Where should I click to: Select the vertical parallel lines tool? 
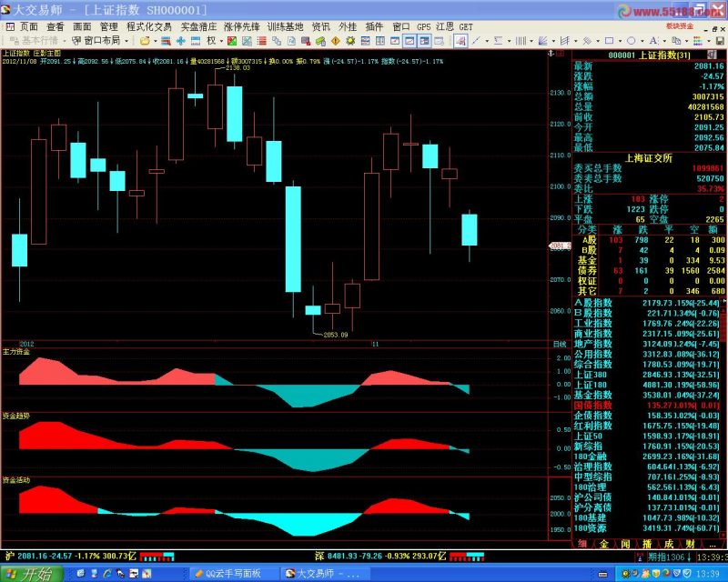pos(521,41)
